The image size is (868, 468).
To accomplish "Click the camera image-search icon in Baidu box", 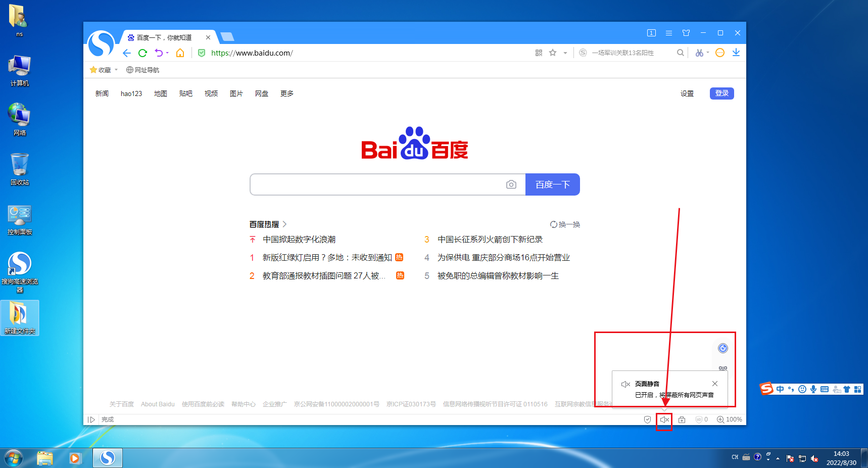I will [511, 184].
